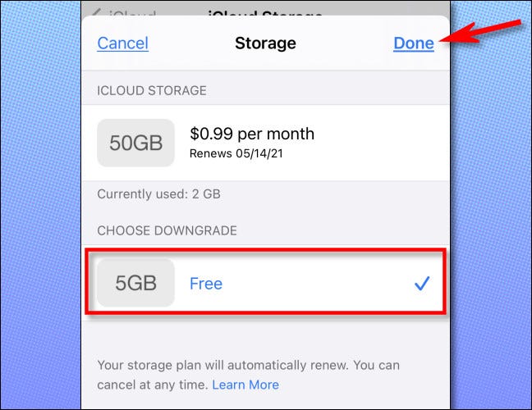The image size is (532, 410).
Task: Click the red arrow pointing to Done
Action: (x=480, y=31)
